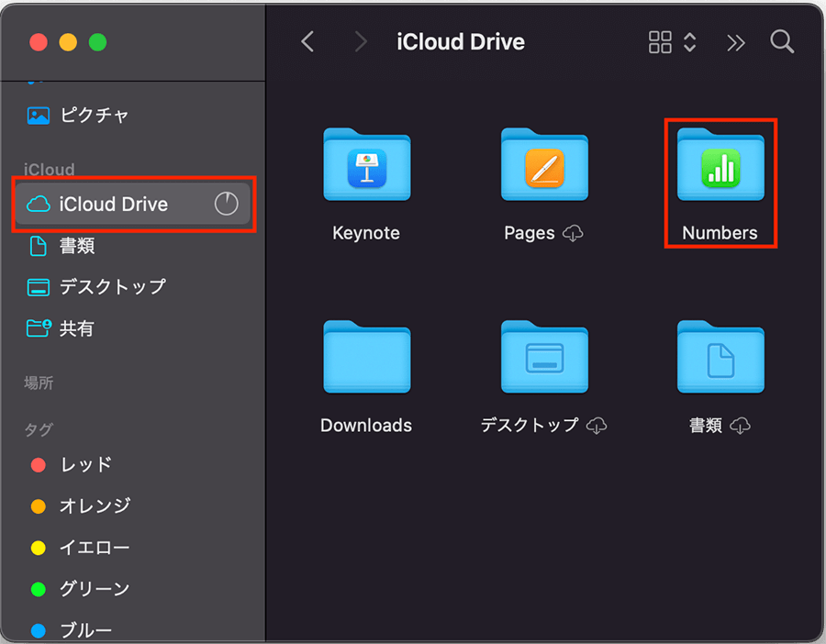
Task: Open the Finder search
Action: (782, 41)
